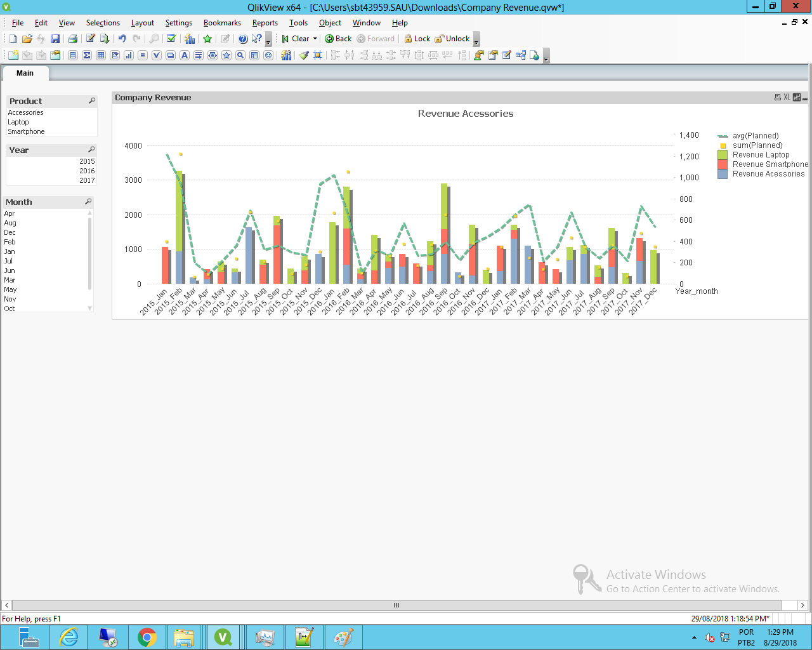Image resolution: width=812 pixels, height=650 pixels.
Task: Expand the design toolbar overflow options
Action: click(x=546, y=56)
